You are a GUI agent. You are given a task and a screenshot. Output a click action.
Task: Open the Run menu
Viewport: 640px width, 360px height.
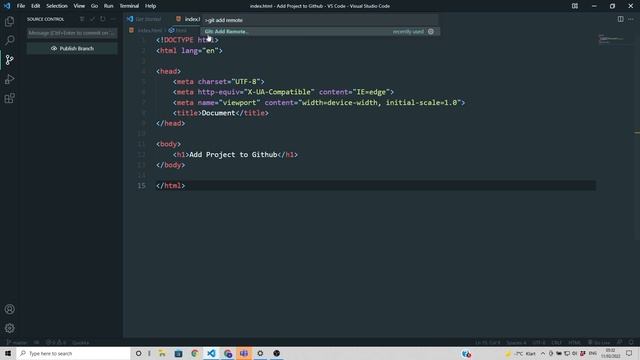click(x=109, y=6)
